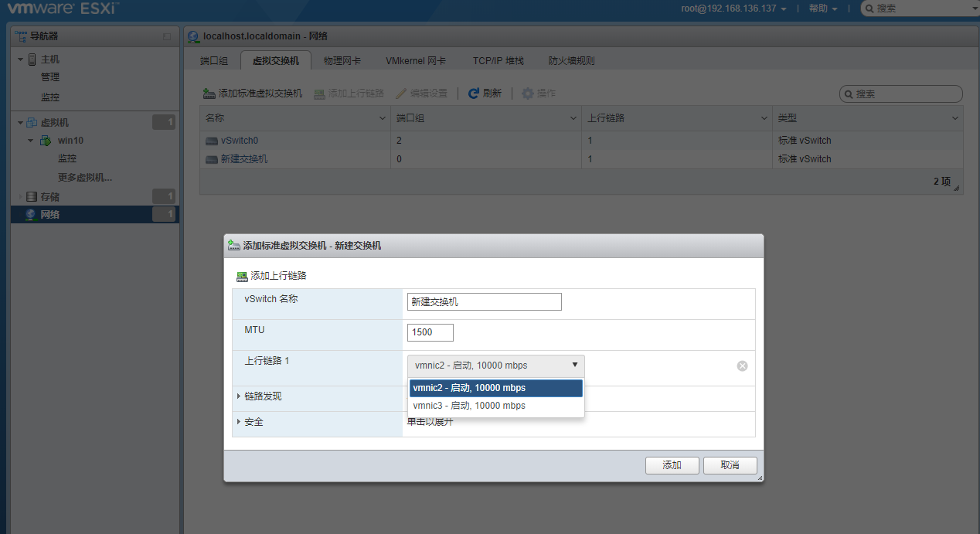Open the Firewall rules (防火墙规则) tab

pos(571,61)
